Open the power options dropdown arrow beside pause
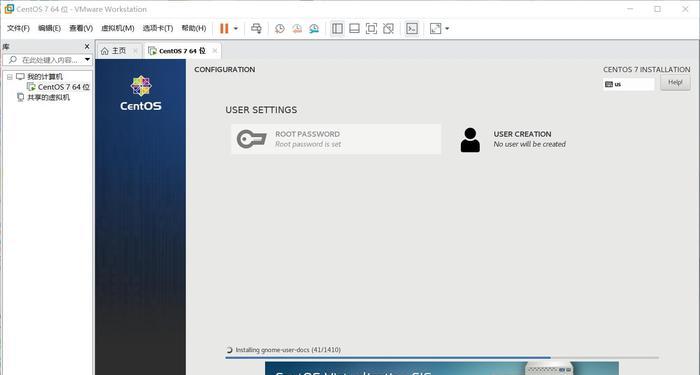 (236, 29)
